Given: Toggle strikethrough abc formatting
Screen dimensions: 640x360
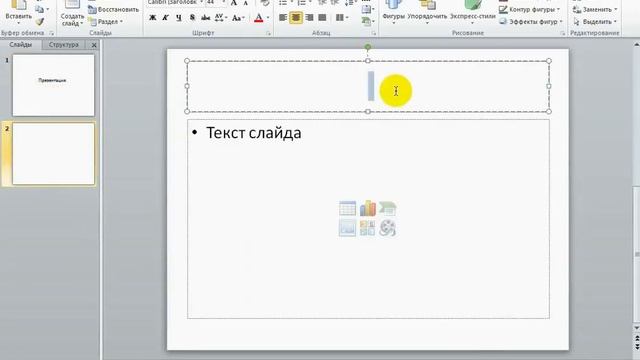Looking at the screenshot, I should (205, 18).
